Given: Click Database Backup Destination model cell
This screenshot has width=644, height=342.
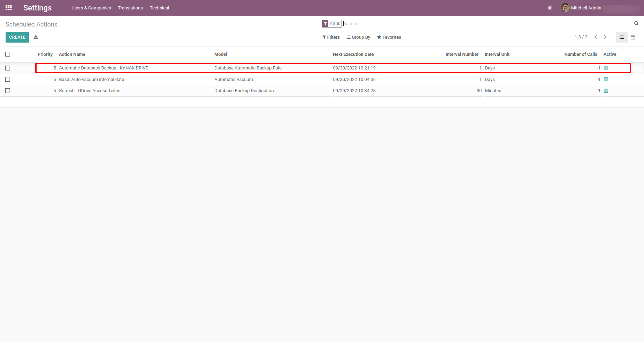Looking at the screenshot, I should (244, 91).
